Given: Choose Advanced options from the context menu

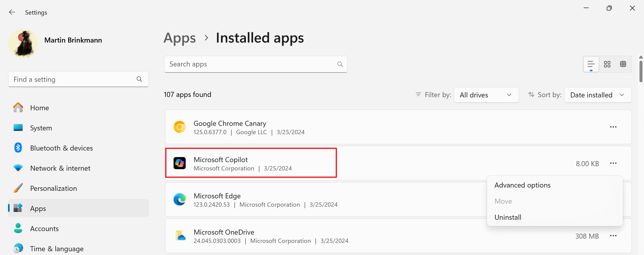Looking at the screenshot, I should (555, 185).
